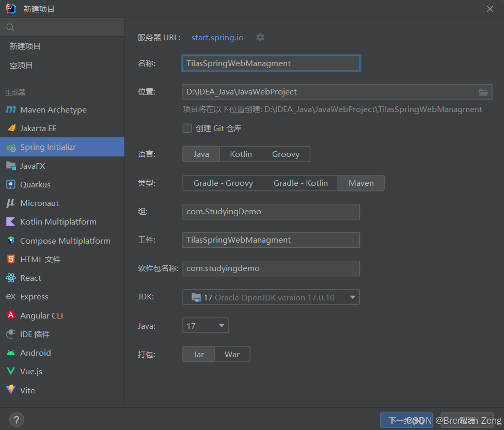The image size is (504, 430).
Task: Open server URL settings gear
Action: [x=260, y=37]
